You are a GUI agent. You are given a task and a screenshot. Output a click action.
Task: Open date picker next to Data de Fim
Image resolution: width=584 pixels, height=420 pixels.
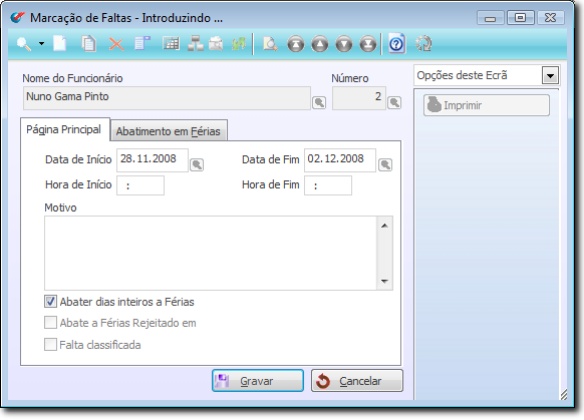pyautogui.click(x=385, y=164)
